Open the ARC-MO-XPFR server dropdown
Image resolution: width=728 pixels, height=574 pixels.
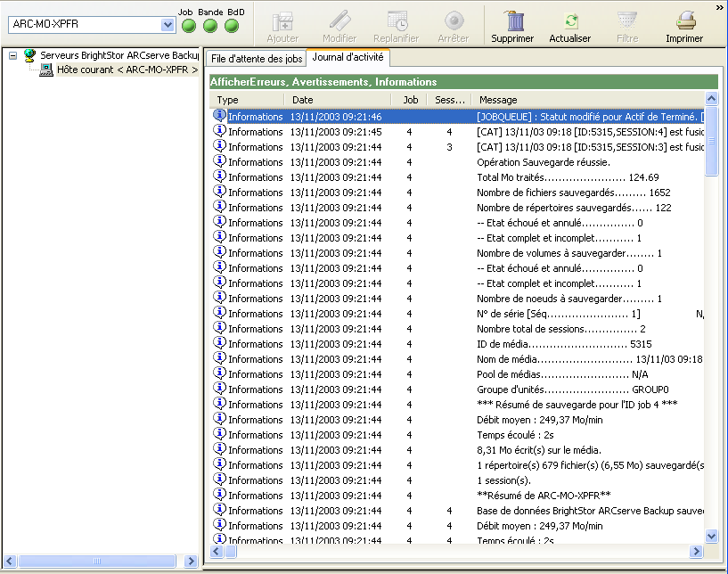[x=168, y=25]
